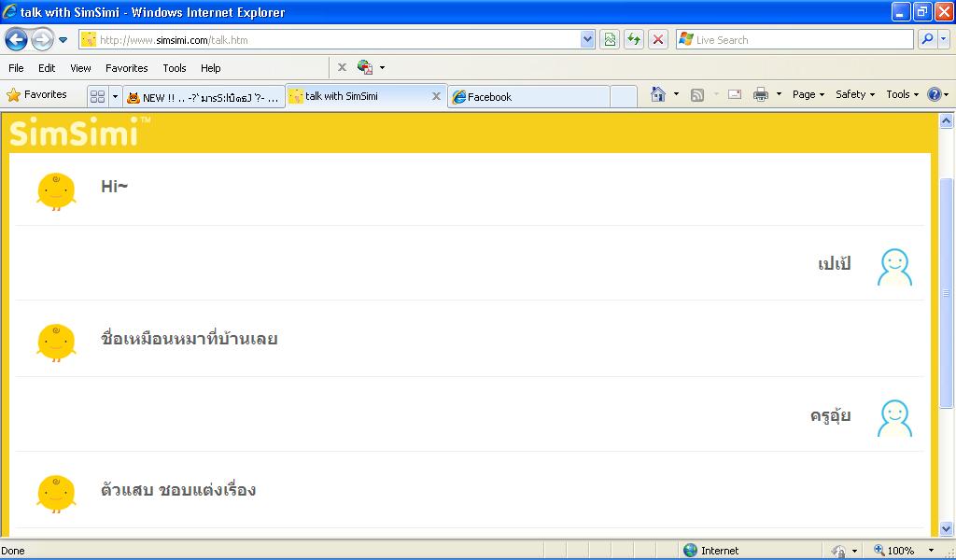The height and width of the screenshot is (560, 956).
Task: Click the SimSimi logo in the header
Action: pyautogui.click(x=79, y=132)
